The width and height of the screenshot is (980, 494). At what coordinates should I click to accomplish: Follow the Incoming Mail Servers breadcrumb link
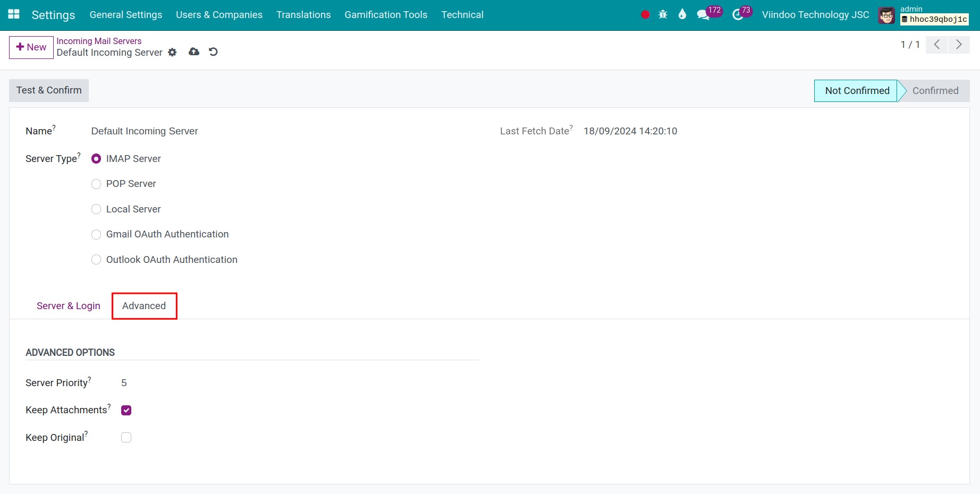[x=99, y=41]
